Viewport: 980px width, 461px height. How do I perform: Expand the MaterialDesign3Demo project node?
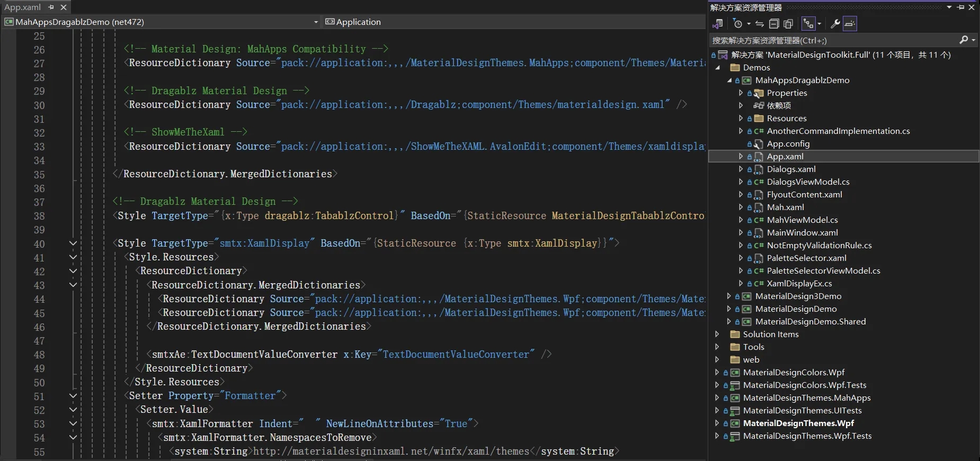click(729, 296)
